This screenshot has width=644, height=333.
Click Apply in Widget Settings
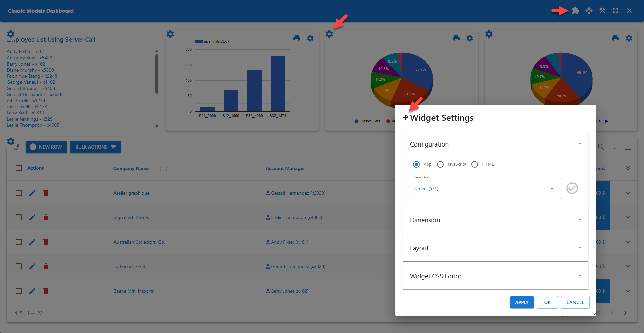tap(521, 302)
